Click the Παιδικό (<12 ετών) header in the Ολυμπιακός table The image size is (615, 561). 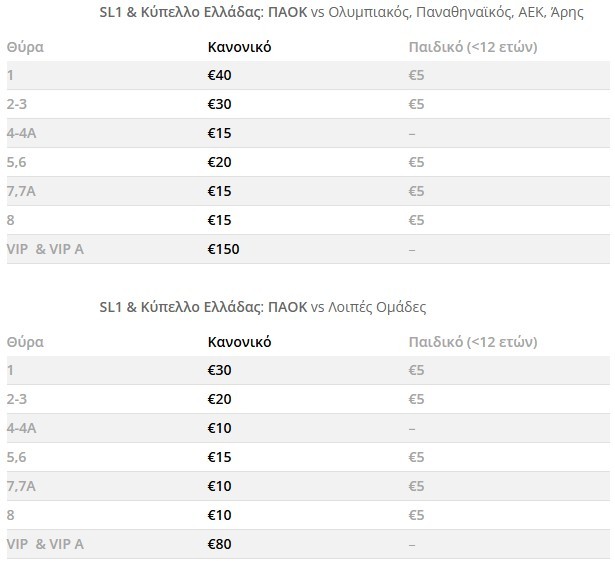click(x=474, y=47)
